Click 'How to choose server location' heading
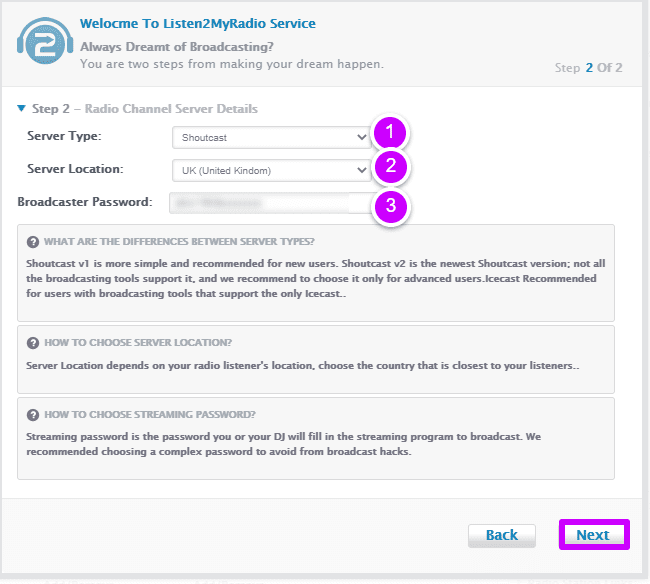Image resolution: width=650 pixels, height=584 pixels. pyautogui.click(x=138, y=343)
